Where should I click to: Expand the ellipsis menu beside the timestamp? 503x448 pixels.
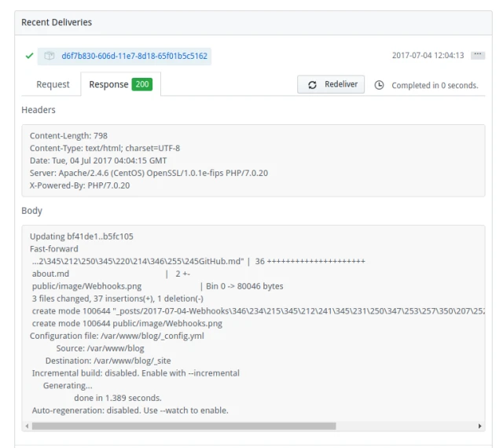[x=477, y=56]
